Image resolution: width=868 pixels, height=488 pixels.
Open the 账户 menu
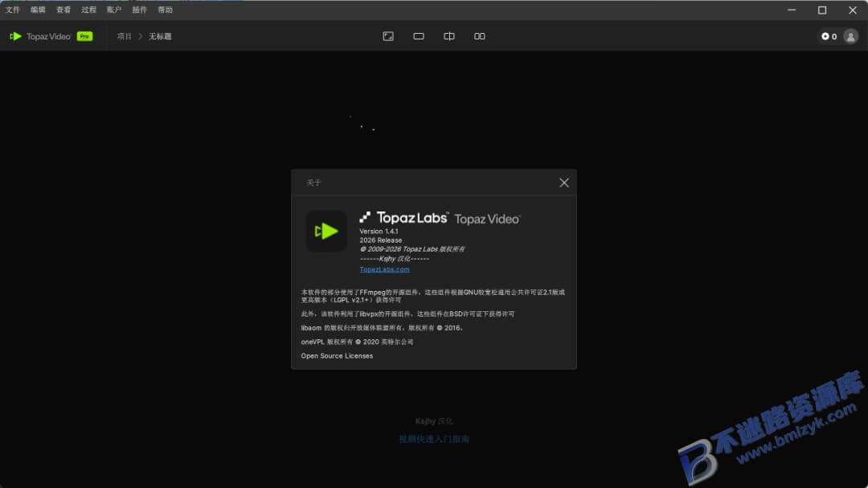[x=114, y=10]
